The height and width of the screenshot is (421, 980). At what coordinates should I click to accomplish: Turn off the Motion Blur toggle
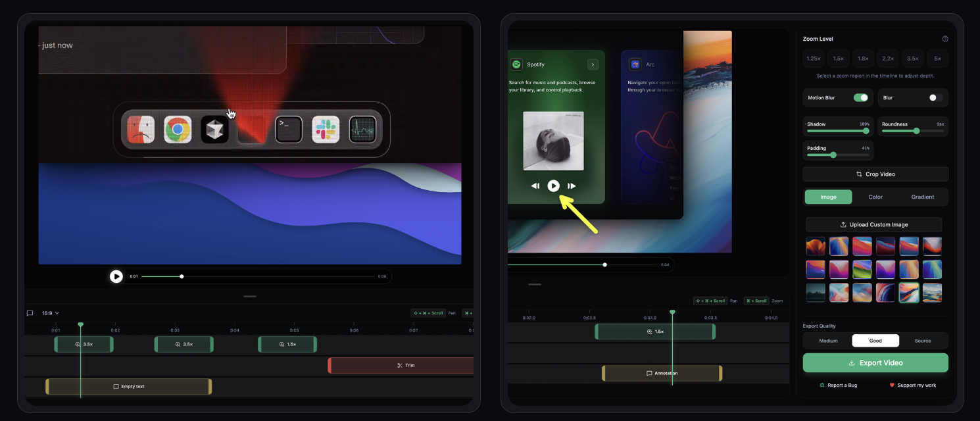tap(860, 98)
